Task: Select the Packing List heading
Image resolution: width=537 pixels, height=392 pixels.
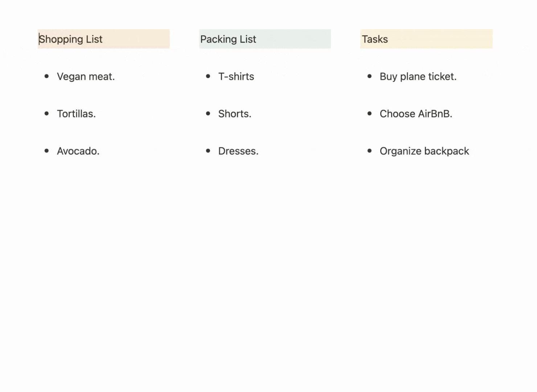Action: point(265,39)
